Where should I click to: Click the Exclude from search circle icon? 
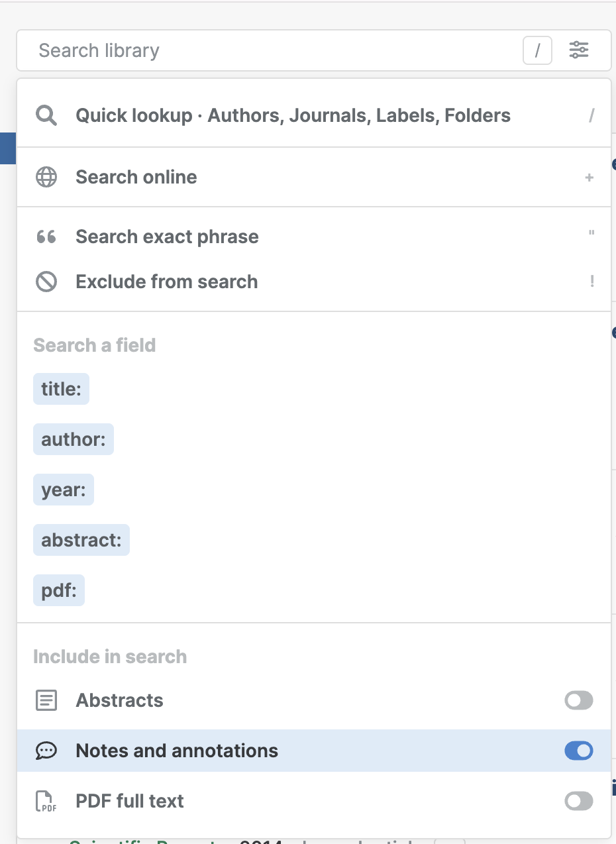(x=46, y=282)
